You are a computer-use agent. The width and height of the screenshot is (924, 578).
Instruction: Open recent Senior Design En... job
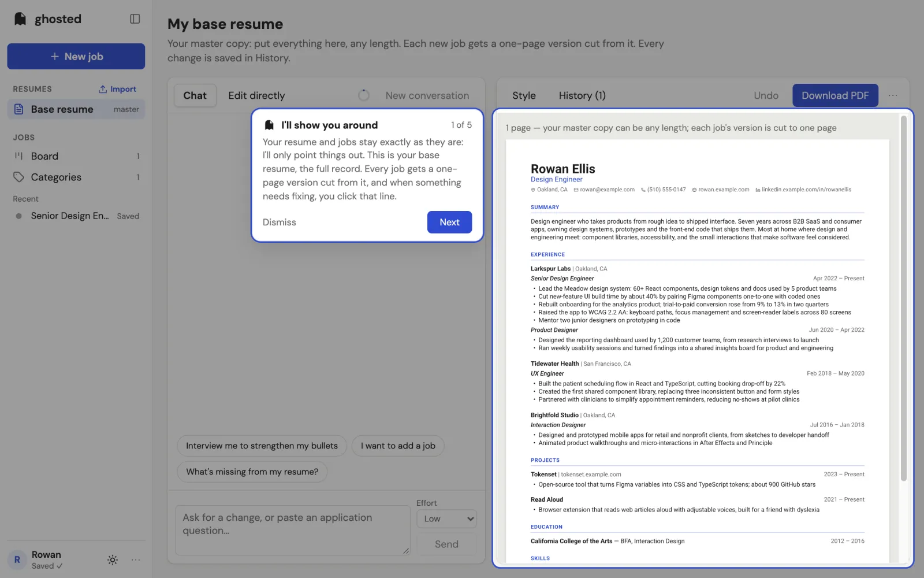coord(76,216)
